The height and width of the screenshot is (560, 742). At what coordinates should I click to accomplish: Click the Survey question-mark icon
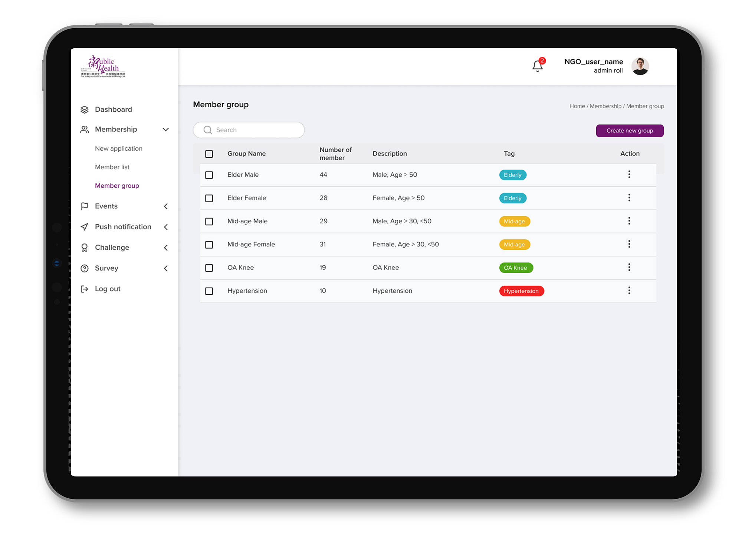(x=85, y=268)
